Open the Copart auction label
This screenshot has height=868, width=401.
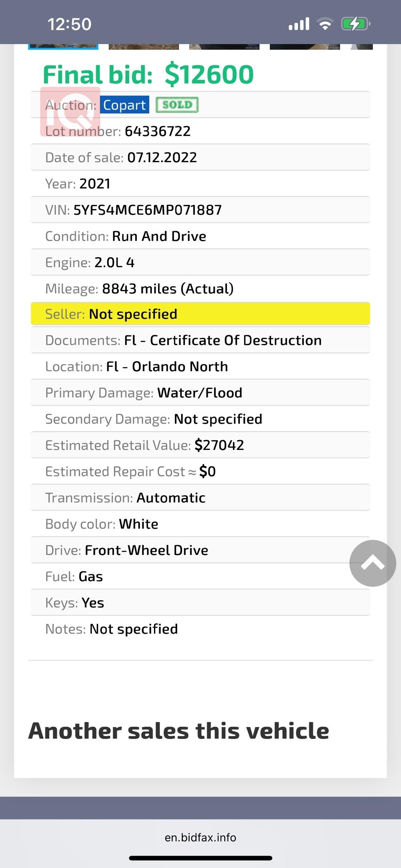coord(124,105)
